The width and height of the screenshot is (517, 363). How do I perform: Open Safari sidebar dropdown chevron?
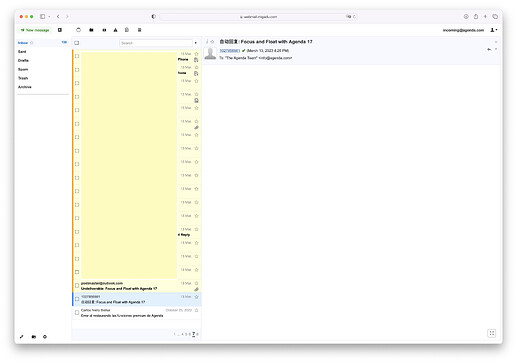pos(49,16)
